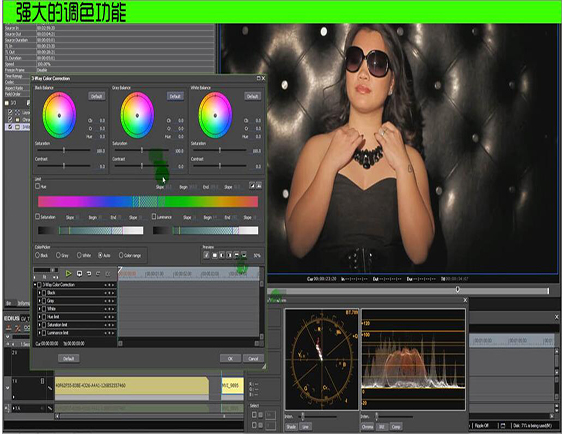This screenshot has height=434, width=563.
Task: Click the rainbow hue limit range bar
Action: (148, 201)
